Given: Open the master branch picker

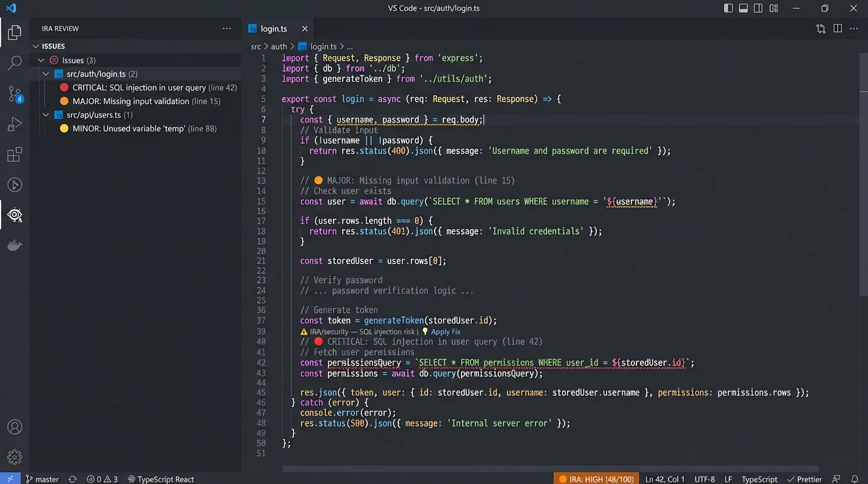Looking at the screenshot, I should coord(42,479).
